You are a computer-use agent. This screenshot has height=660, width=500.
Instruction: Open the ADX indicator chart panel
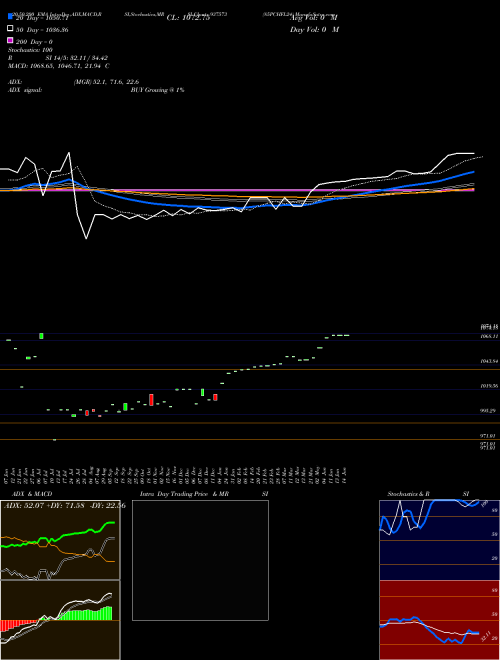point(60,540)
